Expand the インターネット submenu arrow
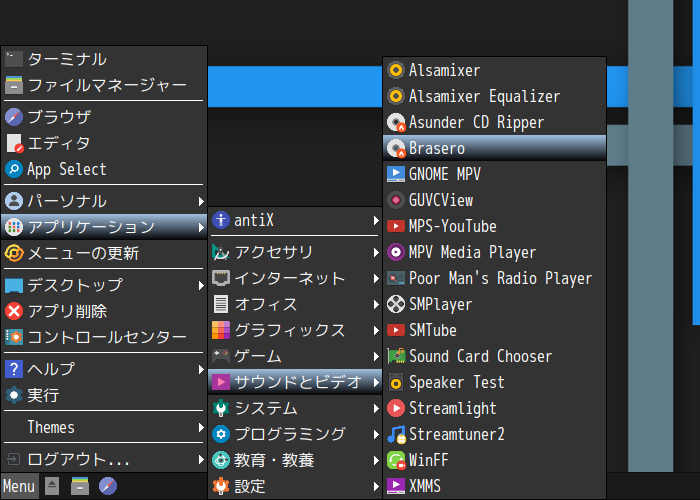This screenshot has height=500, width=700. click(376, 279)
